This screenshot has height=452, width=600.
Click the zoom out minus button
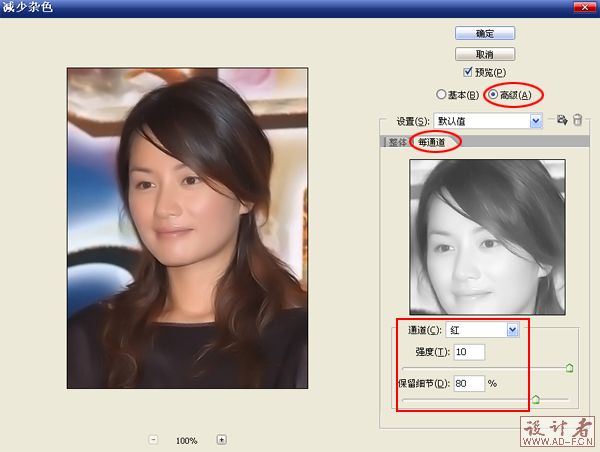(x=153, y=440)
